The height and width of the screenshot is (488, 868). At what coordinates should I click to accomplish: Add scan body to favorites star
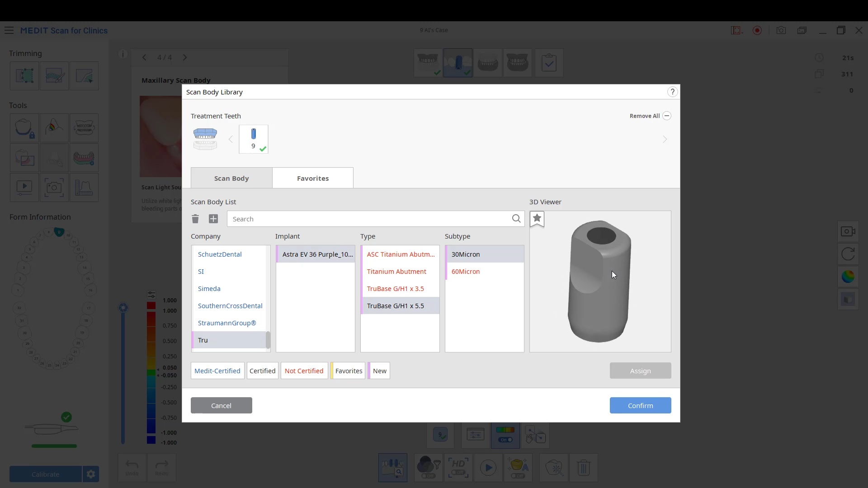(537, 219)
